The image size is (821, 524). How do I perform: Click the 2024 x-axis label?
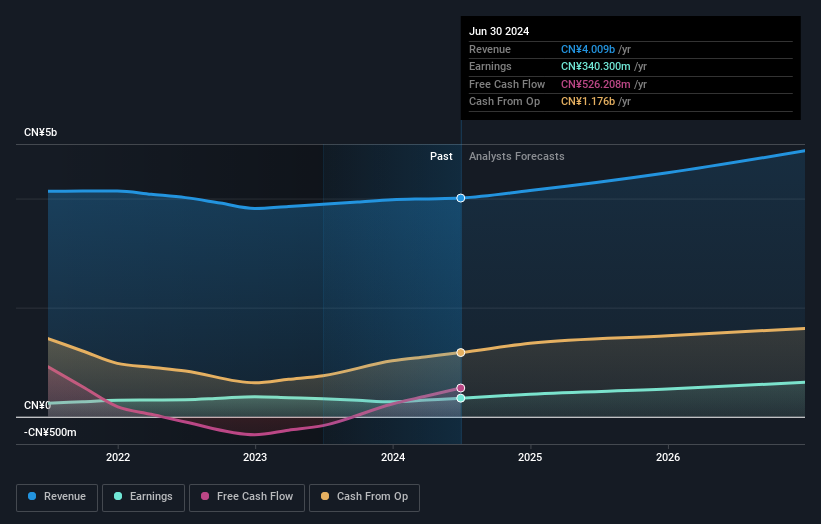(x=393, y=457)
